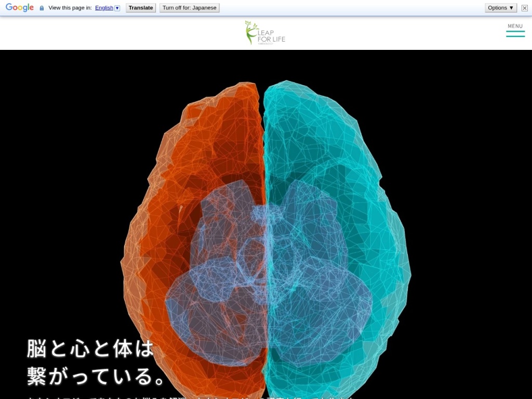532x399 pixels.
Task: Click the headline line 繋がっている。
Action: click(97, 376)
